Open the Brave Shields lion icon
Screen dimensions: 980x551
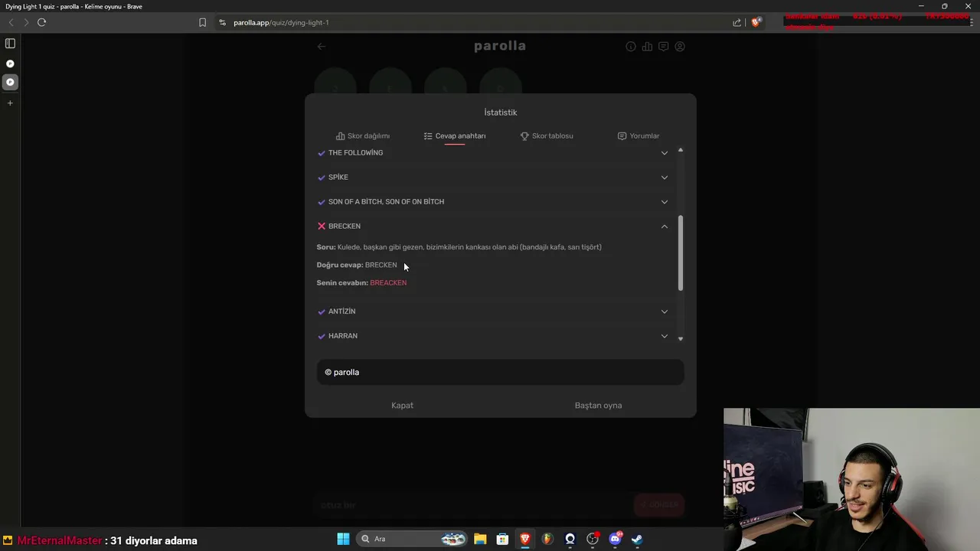756,22
